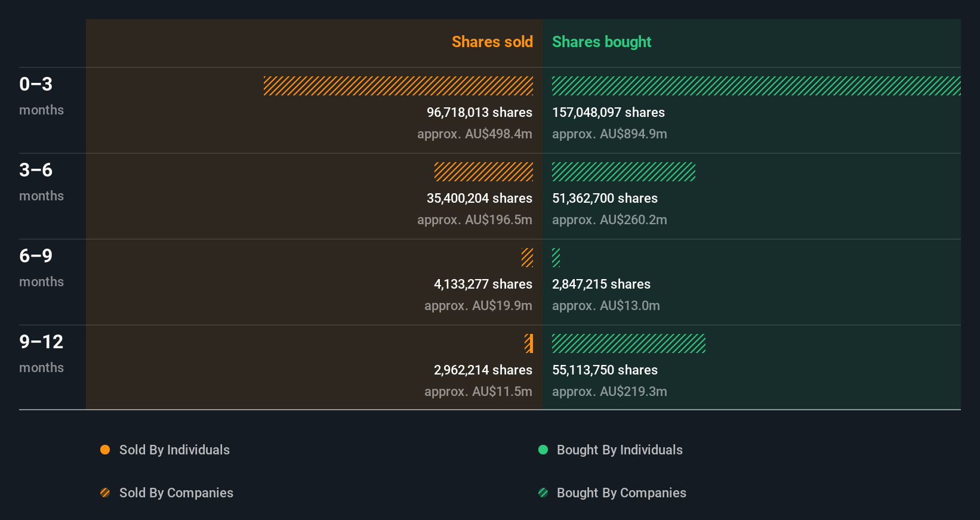Click the 9–12 months row label
Viewport: 980px width, 520px height.
pos(41,353)
